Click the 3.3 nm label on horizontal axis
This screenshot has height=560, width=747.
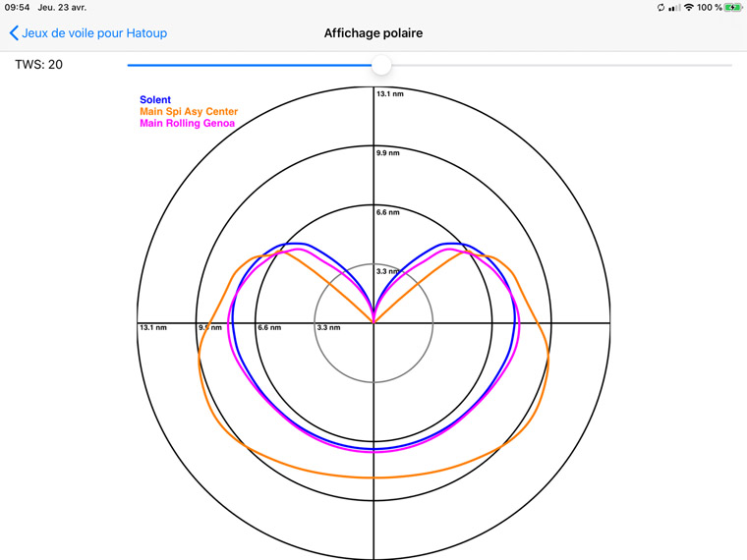(328, 327)
